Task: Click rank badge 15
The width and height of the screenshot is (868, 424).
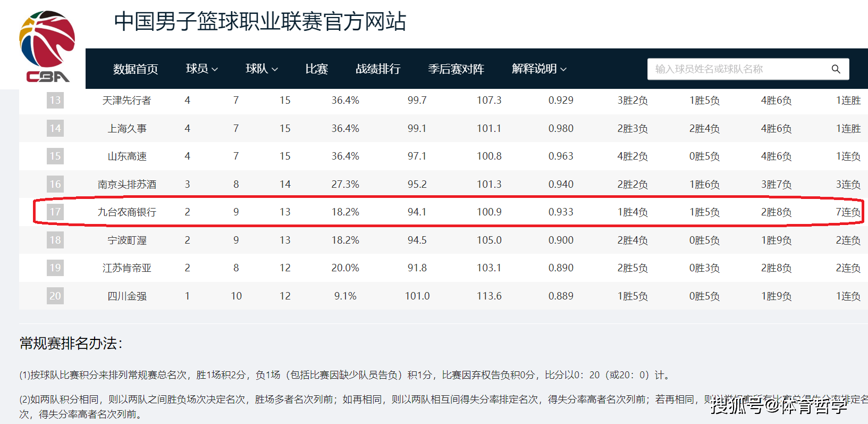Action: click(55, 156)
